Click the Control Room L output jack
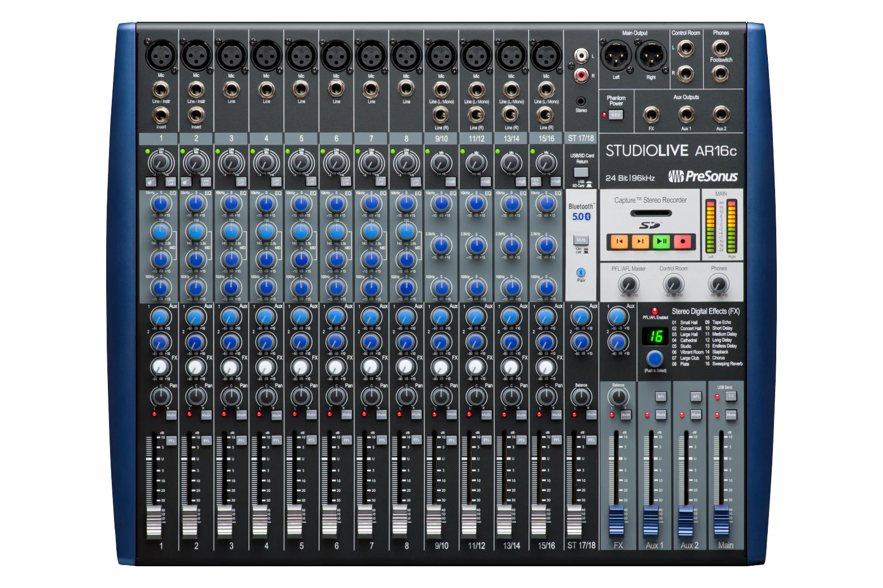 pos(686,49)
